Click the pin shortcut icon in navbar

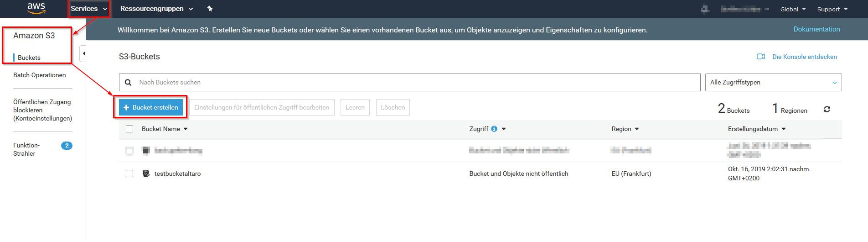[x=210, y=9]
